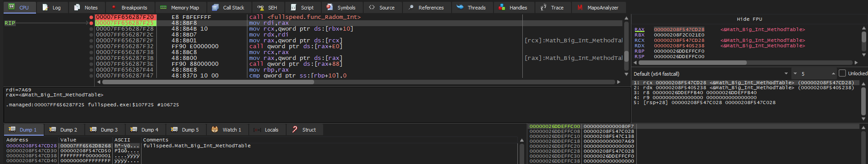
Task: Set breakpoint dot at 00007FF656287F3B
Action: 91,58
